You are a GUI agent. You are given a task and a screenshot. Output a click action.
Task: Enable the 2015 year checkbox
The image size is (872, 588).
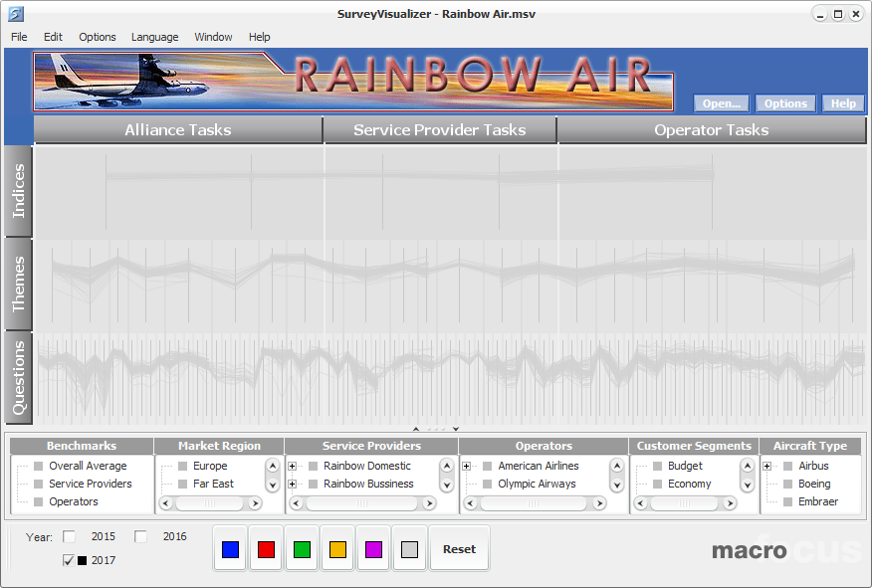click(70, 536)
